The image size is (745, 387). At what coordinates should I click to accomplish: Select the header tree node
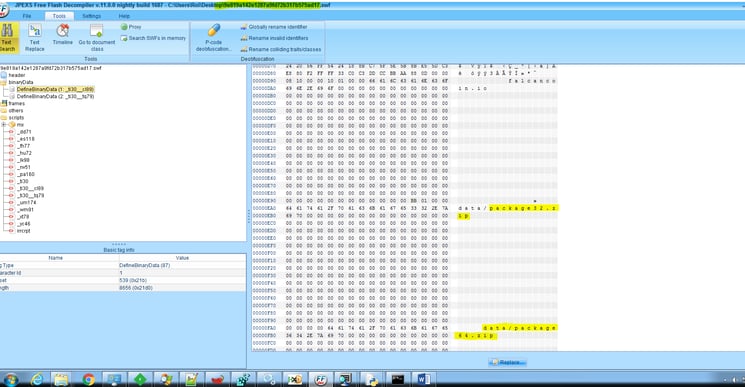(x=13, y=75)
